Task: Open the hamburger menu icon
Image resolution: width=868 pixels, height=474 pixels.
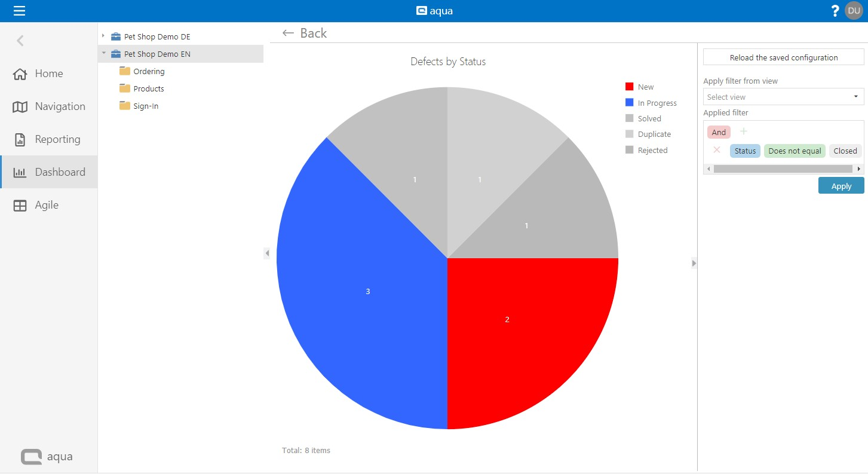Action: [19, 11]
